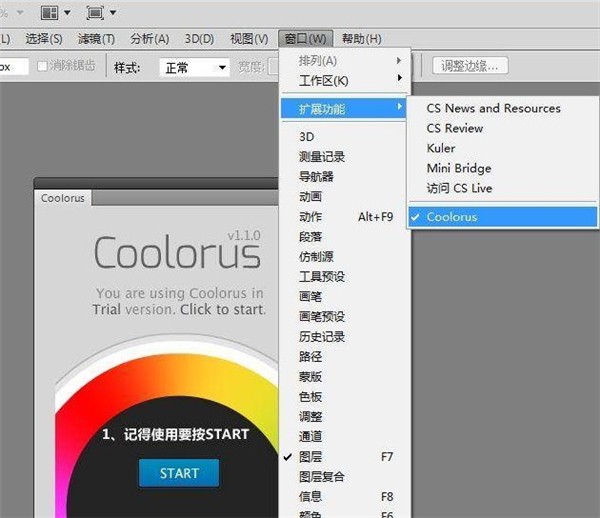Toggle the 消除锯齿 checkbox
The height and width of the screenshot is (518, 600).
point(42,66)
